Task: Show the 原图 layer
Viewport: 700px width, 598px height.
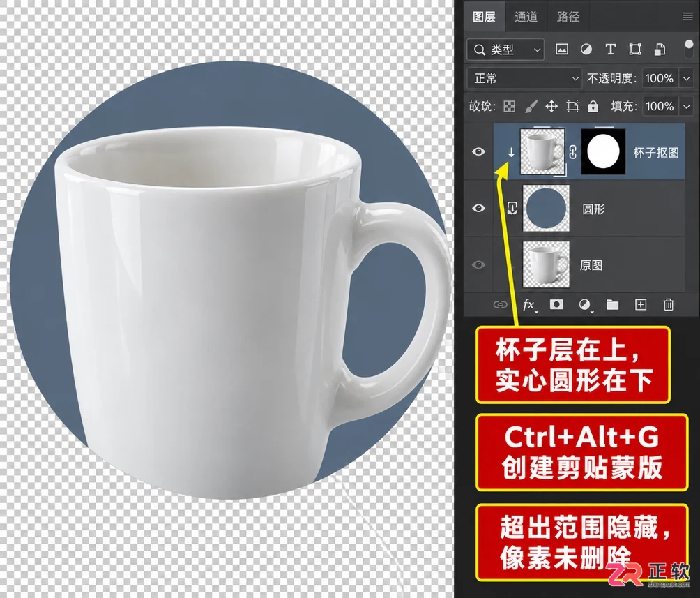Action: [x=478, y=264]
